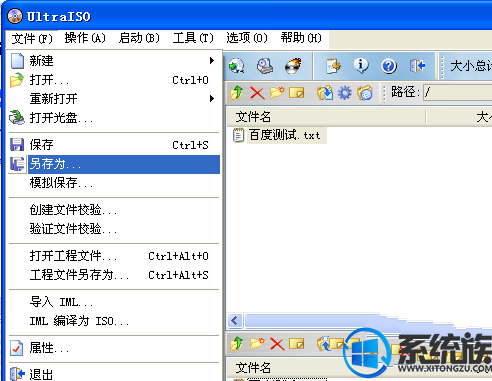Screen dimensions: 492x381
Task: Click the save-as icon beside 另存为
Action: click(x=17, y=164)
